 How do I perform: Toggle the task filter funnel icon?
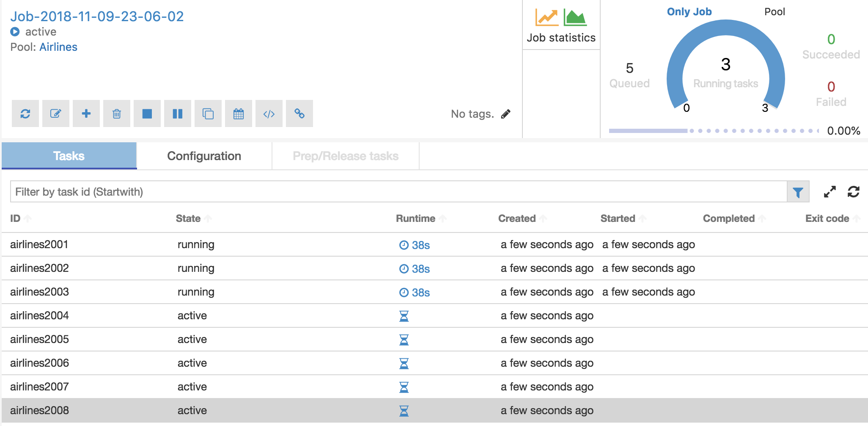click(798, 191)
